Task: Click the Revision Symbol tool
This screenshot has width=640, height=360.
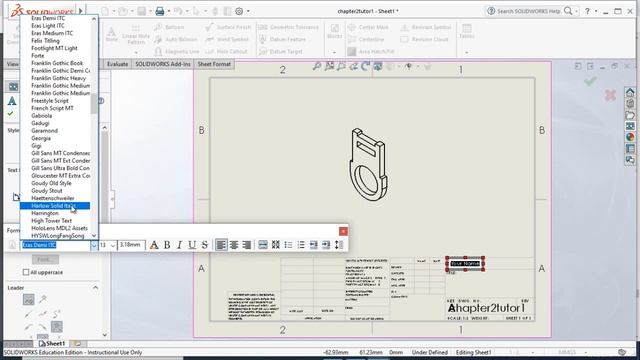Action: [425, 27]
